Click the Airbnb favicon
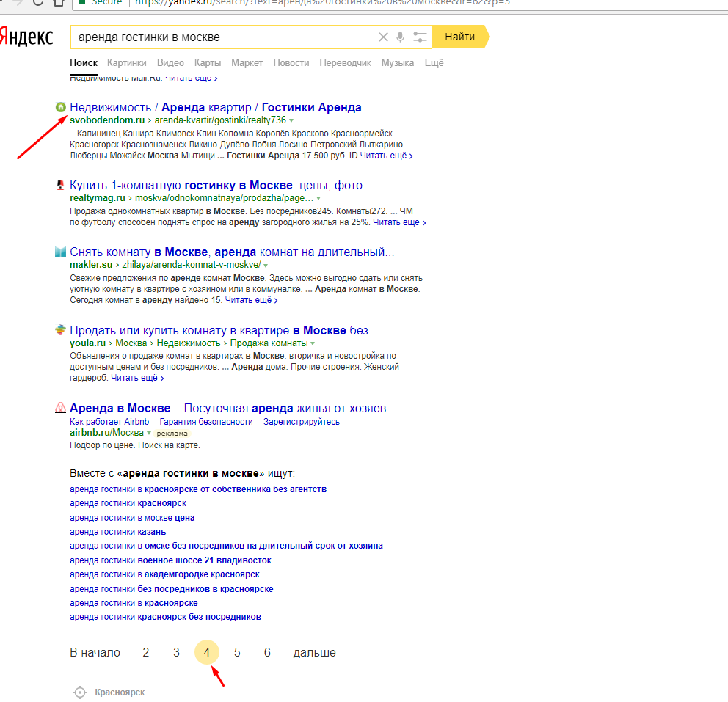 coord(60,408)
